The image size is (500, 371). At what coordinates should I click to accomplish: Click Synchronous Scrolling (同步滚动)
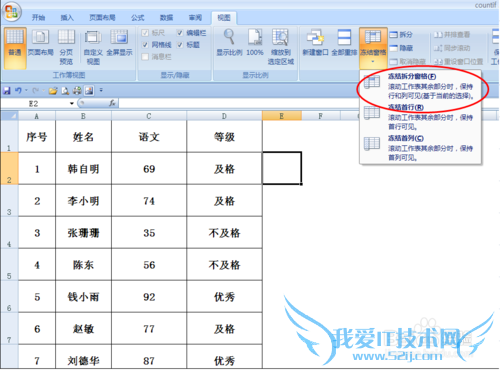click(452, 48)
